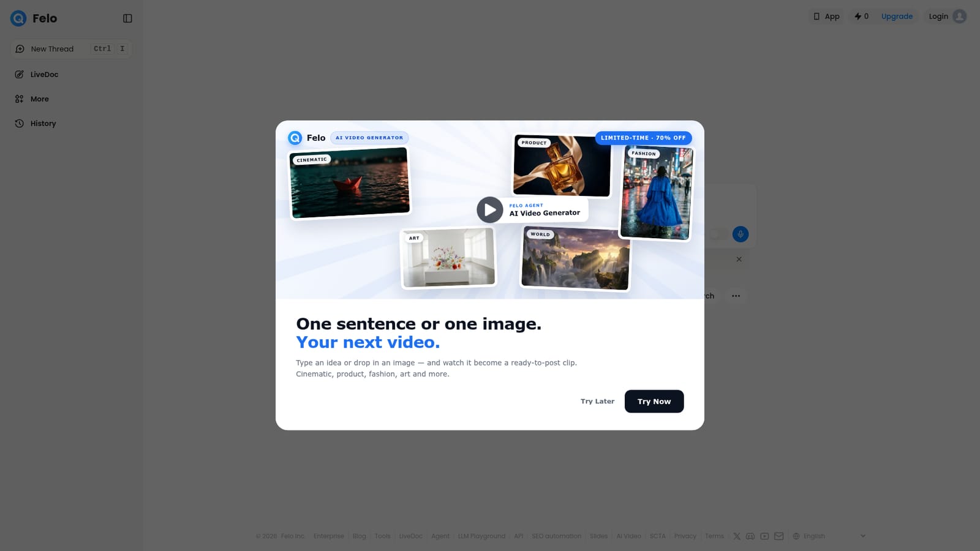The image size is (980, 551).
Task: Click the lightning credits counter
Action: pyautogui.click(x=861, y=17)
